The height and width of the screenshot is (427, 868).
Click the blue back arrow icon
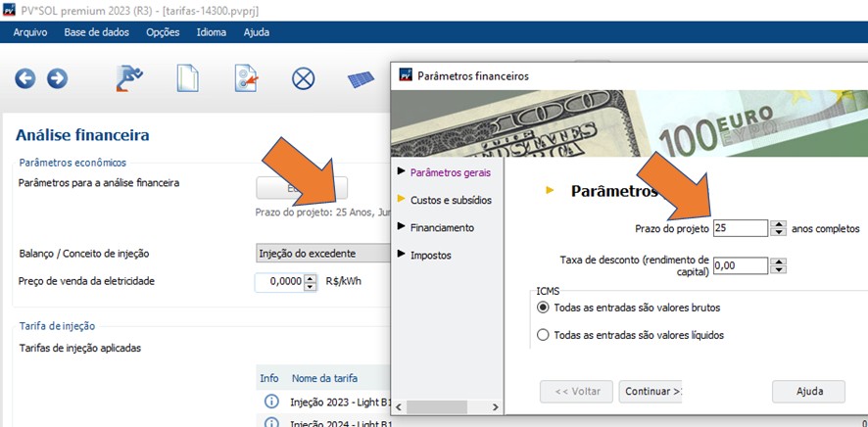[25, 78]
